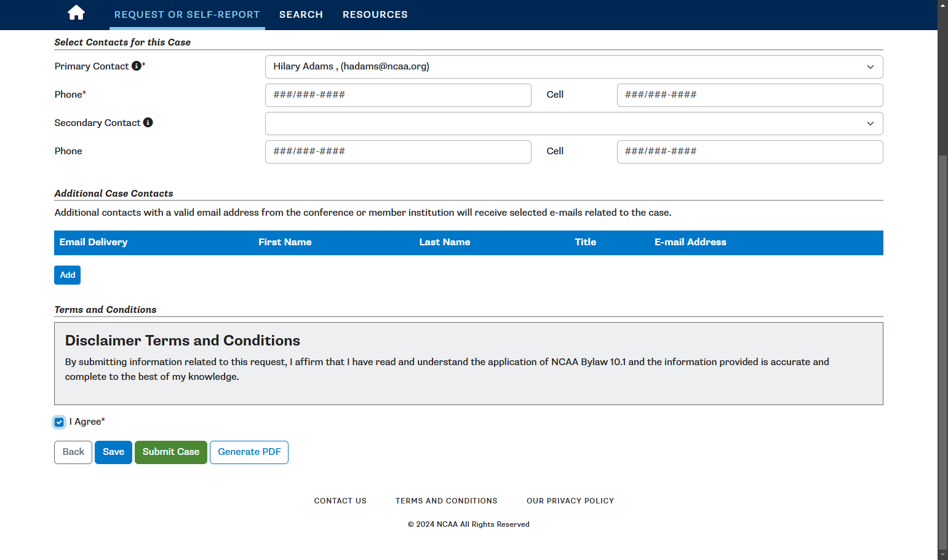
Task: Click the E-mail Address column header
Action: 690,242
